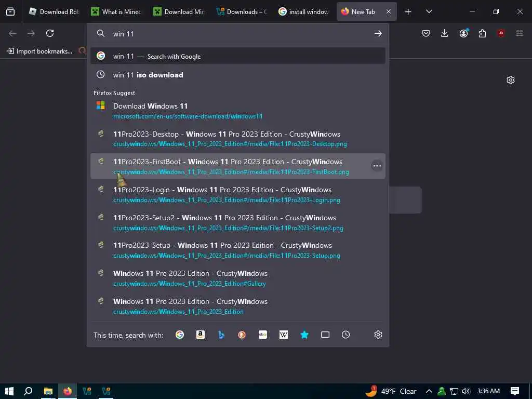Switch to the Download Roblox tab
The width and height of the screenshot is (532, 399).
click(x=54, y=11)
